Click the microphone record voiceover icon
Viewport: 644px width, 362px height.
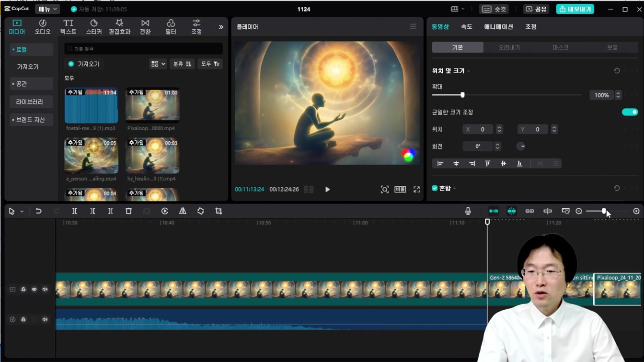[x=468, y=211]
